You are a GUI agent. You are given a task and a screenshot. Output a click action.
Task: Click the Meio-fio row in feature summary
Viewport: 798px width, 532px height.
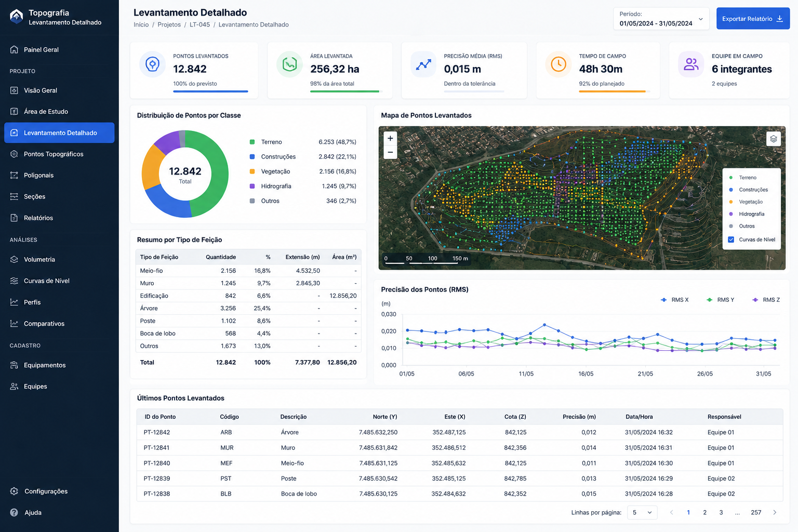coord(248,271)
